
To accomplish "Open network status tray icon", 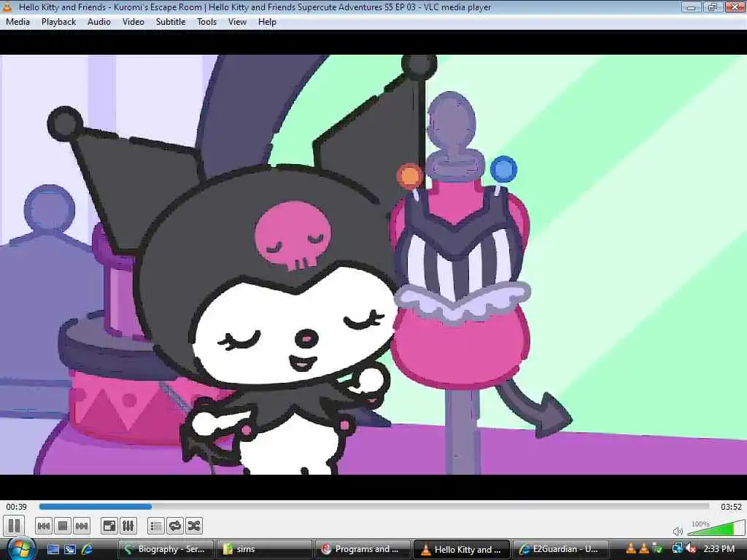I will pyautogui.click(x=677, y=549).
